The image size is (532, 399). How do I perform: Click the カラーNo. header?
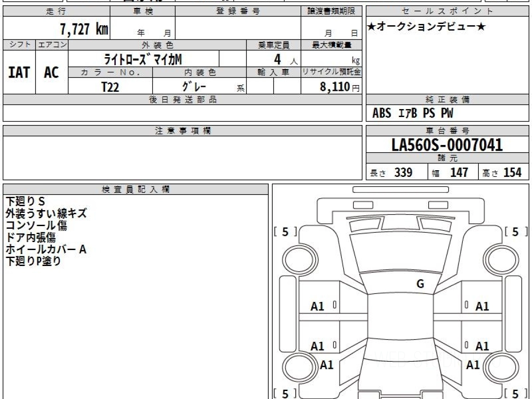pos(110,72)
